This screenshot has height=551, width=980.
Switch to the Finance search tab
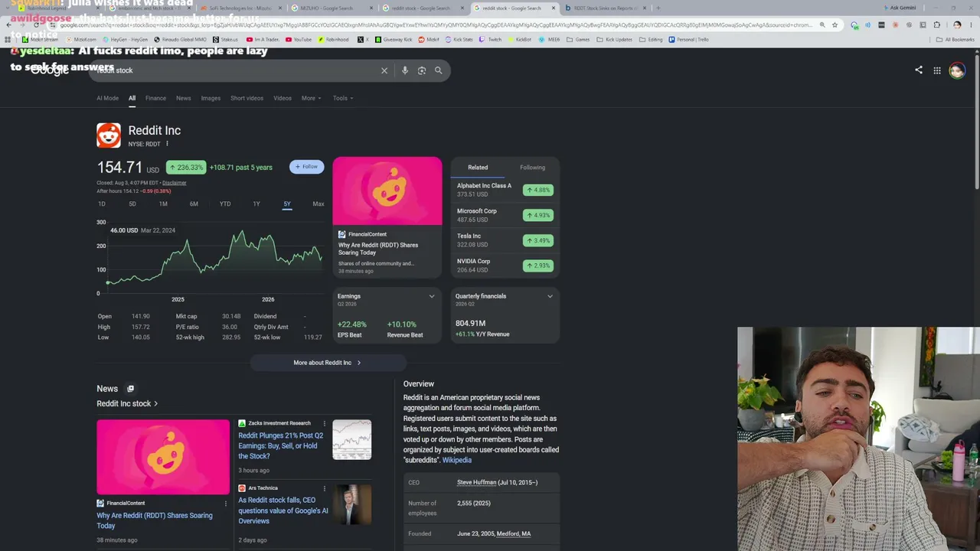(155, 98)
